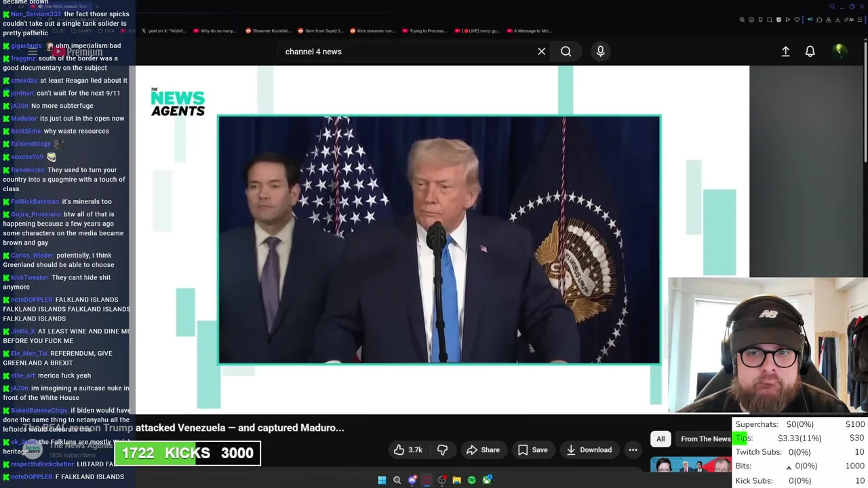
Task: Open the 'Kick streamer run...' bookmark
Action: [372, 30]
